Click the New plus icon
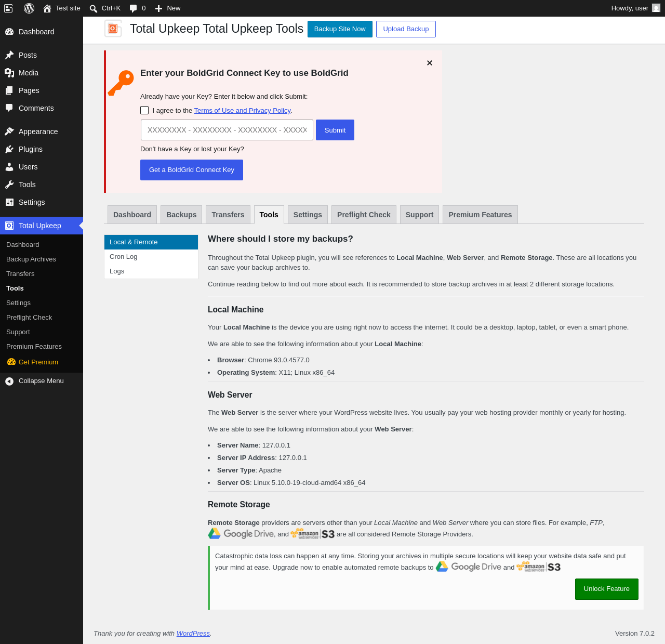This screenshot has width=665, height=644. (x=159, y=8)
